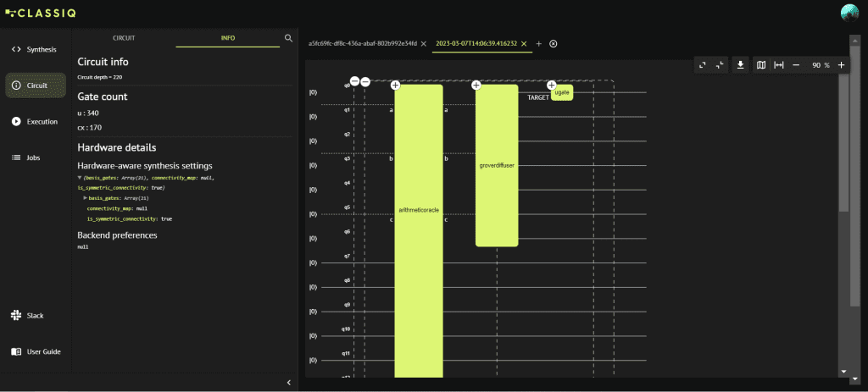Click the q10 qubit label

tap(346, 329)
